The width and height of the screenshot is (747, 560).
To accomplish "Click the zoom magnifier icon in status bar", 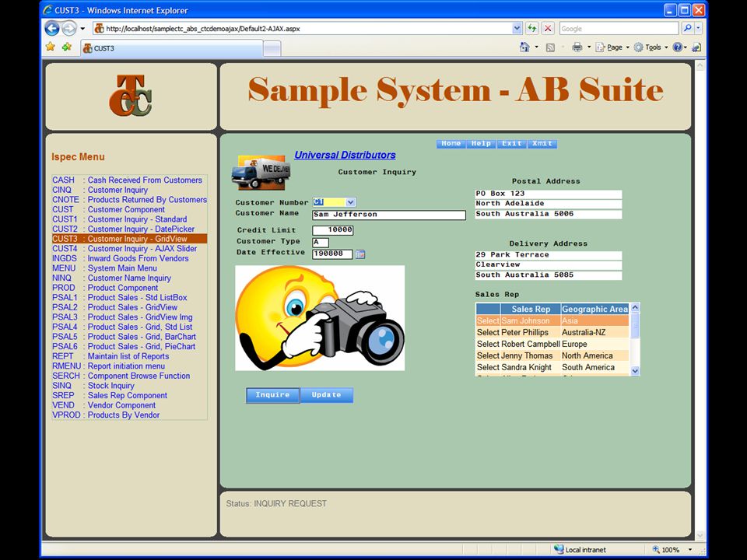I will pos(656,550).
